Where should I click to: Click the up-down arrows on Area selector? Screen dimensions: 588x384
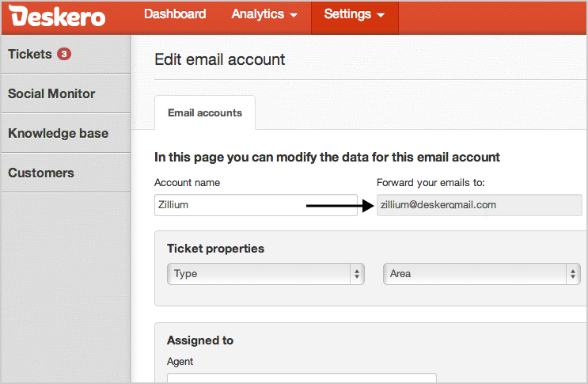[x=572, y=274]
